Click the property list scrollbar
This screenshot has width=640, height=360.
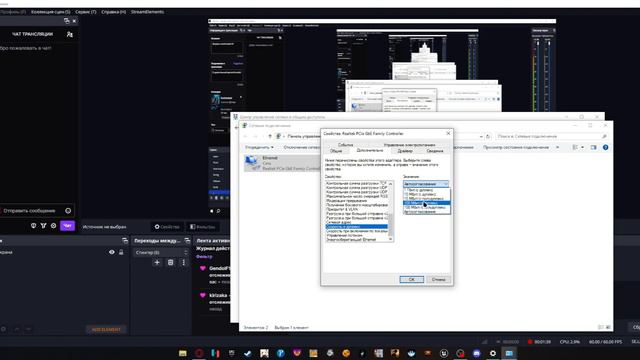point(391,211)
